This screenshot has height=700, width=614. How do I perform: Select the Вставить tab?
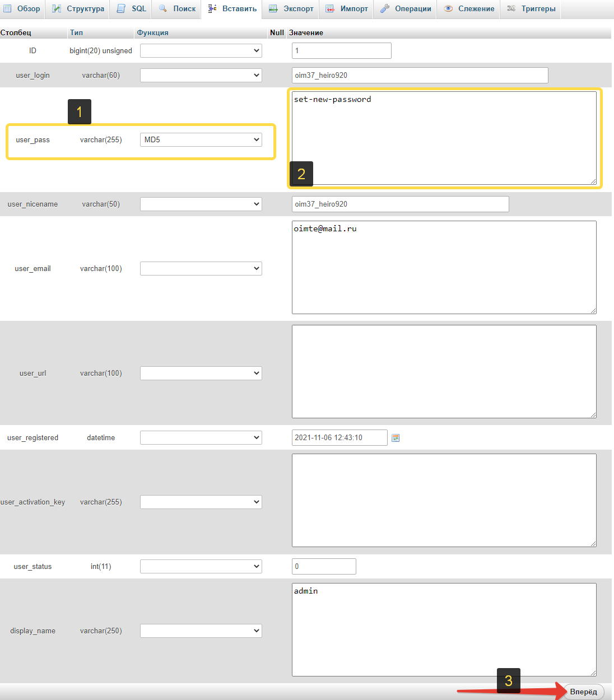click(x=232, y=9)
